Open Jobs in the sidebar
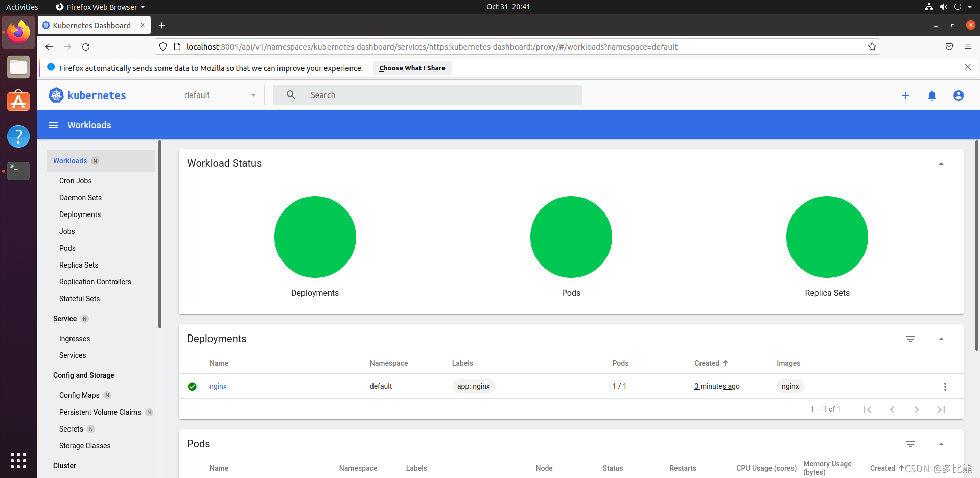Viewport: 980px width, 478px height. tap(67, 231)
